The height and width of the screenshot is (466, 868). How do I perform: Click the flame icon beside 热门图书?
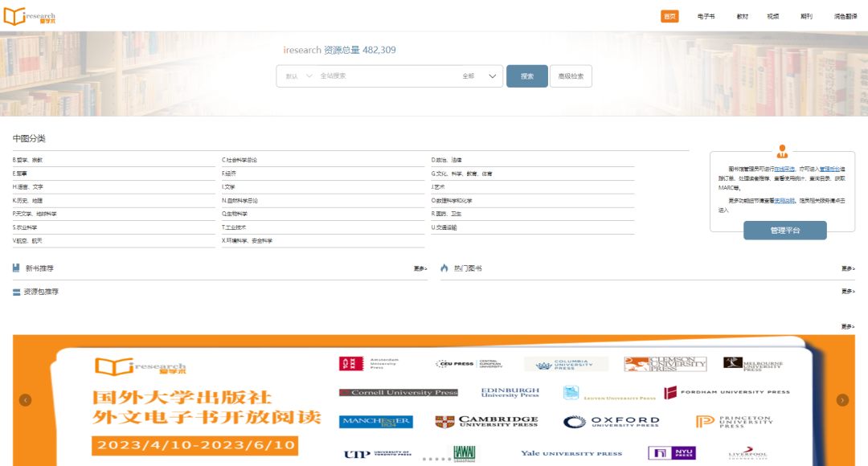click(444, 268)
